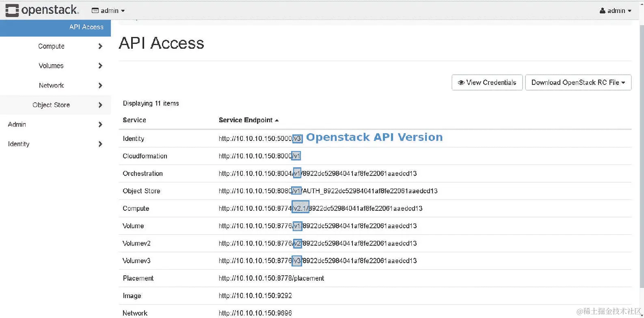Click the View Credentials button
The image size is (644, 318).
point(487,82)
